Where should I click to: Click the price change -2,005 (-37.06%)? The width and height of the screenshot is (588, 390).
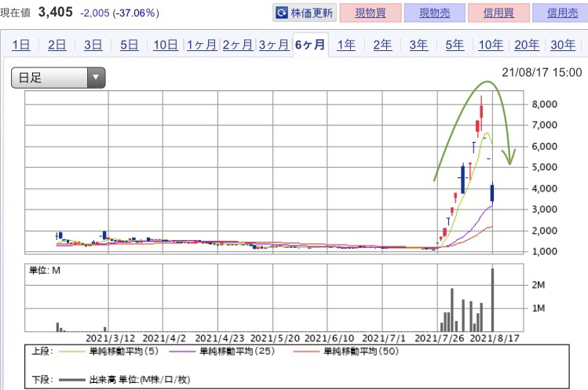click(119, 13)
